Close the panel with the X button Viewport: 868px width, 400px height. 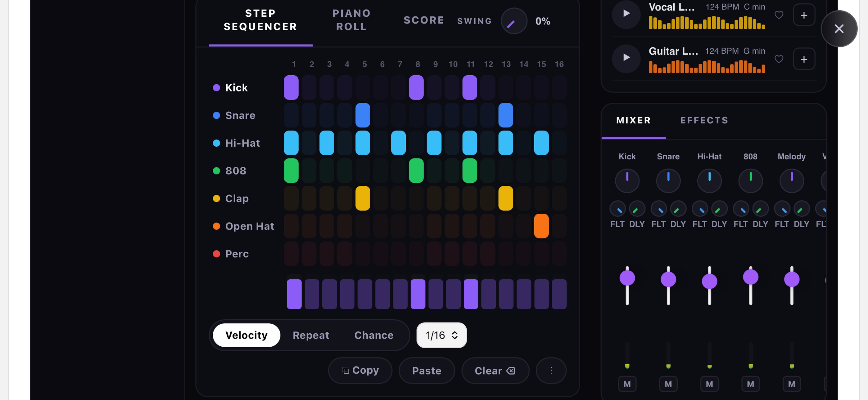click(839, 29)
